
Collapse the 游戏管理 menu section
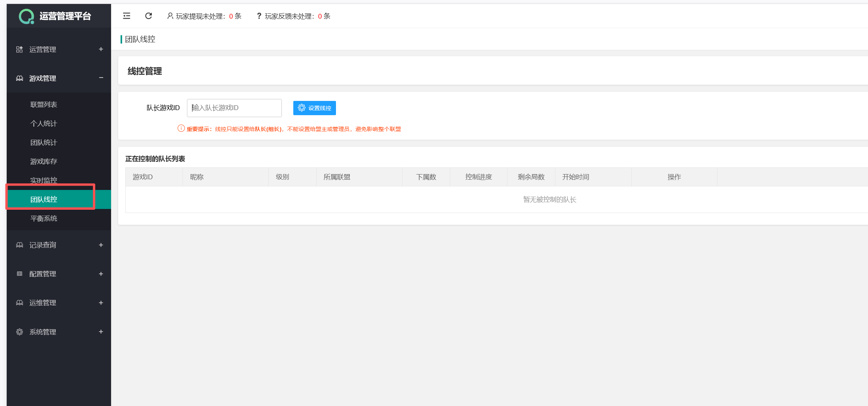pos(101,78)
